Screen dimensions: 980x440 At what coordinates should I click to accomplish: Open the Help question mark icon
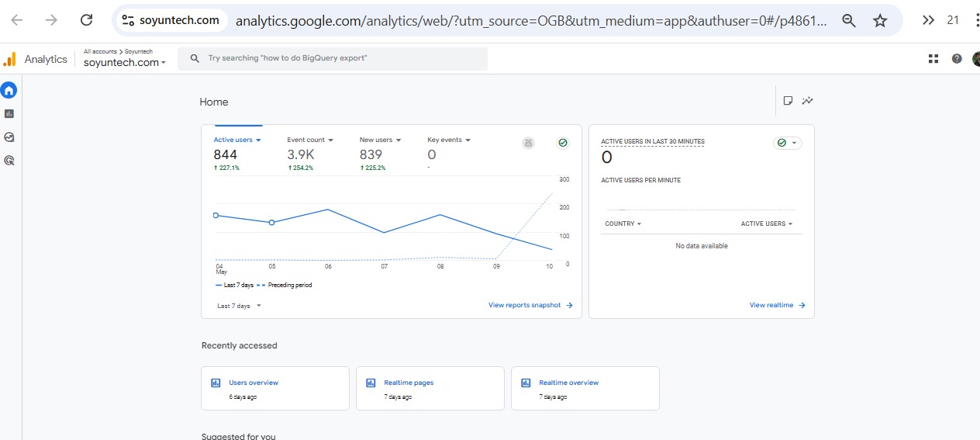tap(957, 59)
